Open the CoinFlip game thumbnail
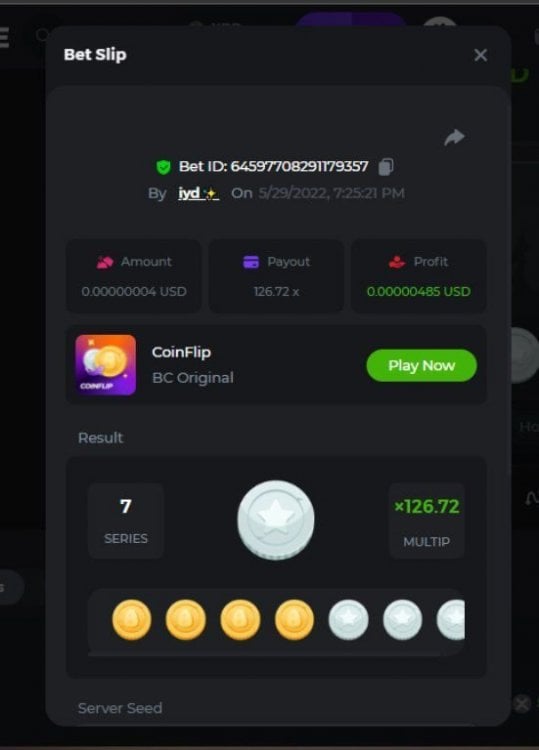Viewport: 539px width, 750px height. coord(106,365)
